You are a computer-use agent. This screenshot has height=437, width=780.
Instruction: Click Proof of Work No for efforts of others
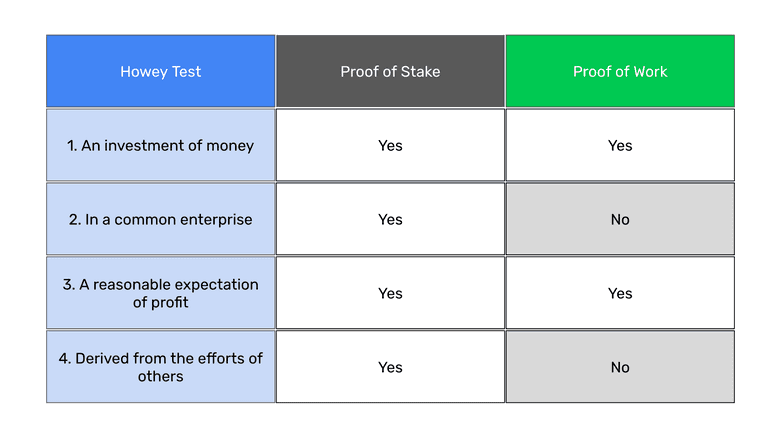click(620, 367)
